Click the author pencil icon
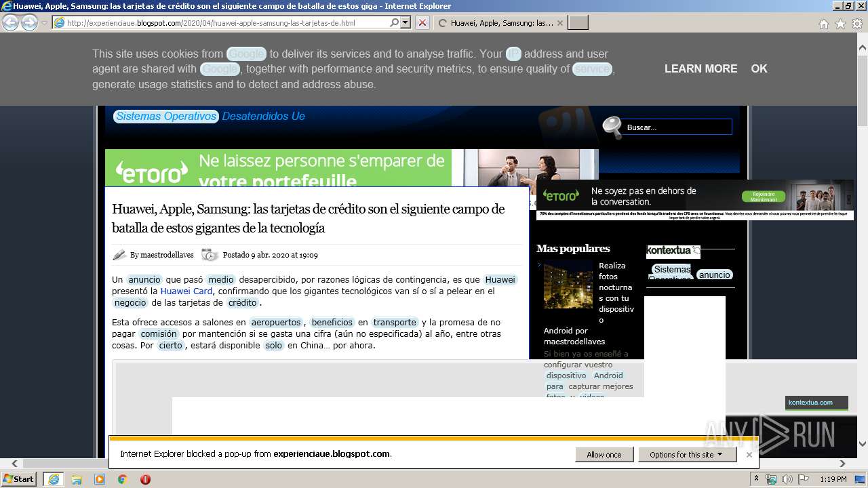The width and height of the screenshot is (868, 488). click(119, 255)
